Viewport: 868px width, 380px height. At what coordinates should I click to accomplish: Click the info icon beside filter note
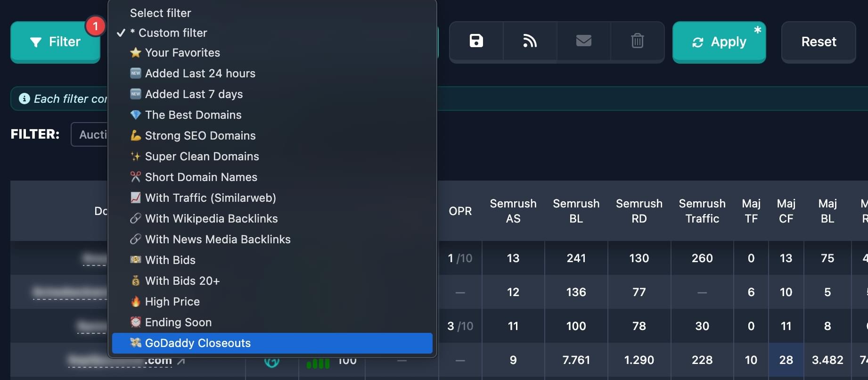tap(24, 99)
